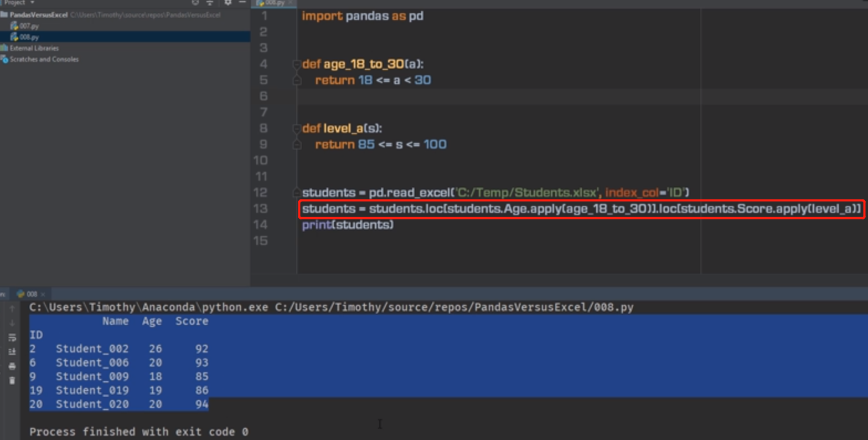Click line number 6 in the gutter
The image size is (868, 440).
click(x=263, y=96)
